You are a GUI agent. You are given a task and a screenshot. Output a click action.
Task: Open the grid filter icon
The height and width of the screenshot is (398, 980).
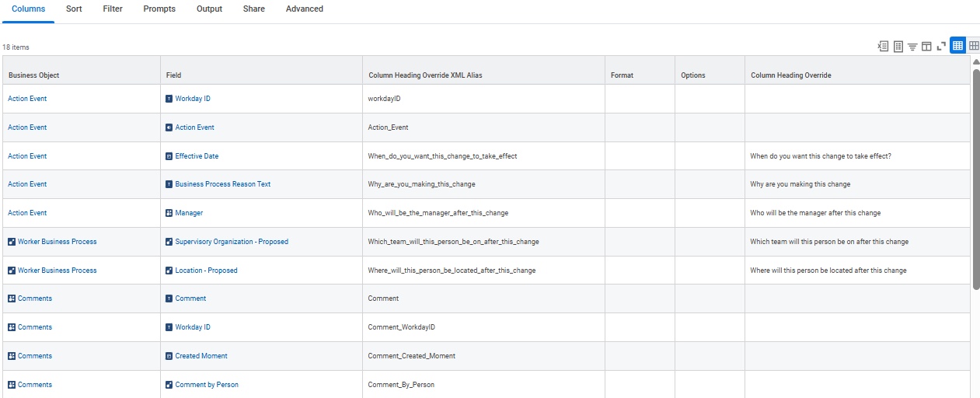tap(912, 47)
